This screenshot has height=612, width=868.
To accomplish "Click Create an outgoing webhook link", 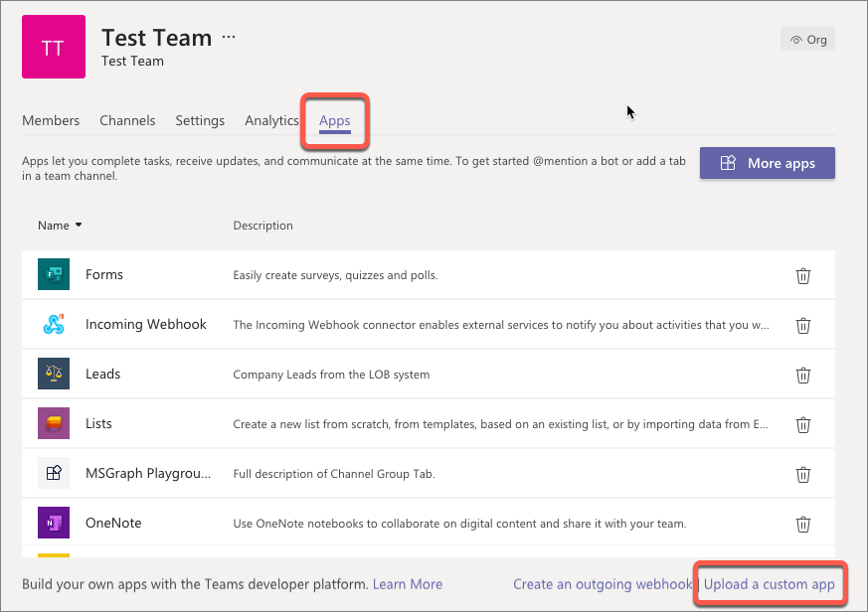I will [603, 584].
